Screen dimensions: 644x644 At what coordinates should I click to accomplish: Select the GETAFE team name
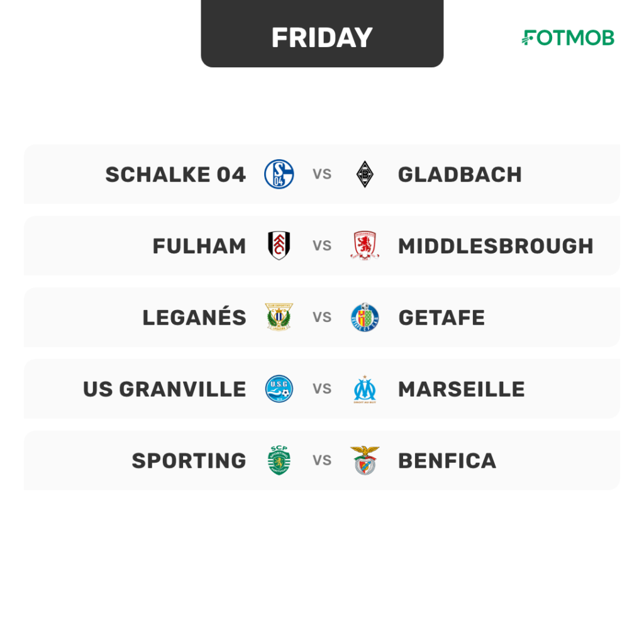pos(441,318)
